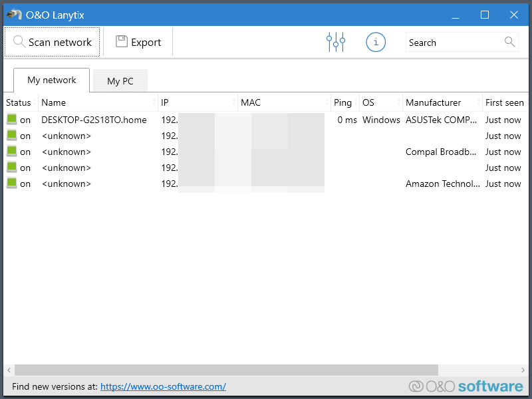Viewport: 532px width, 399px height.
Task: Click the Export floppy disk icon
Action: click(x=122, y=42)
